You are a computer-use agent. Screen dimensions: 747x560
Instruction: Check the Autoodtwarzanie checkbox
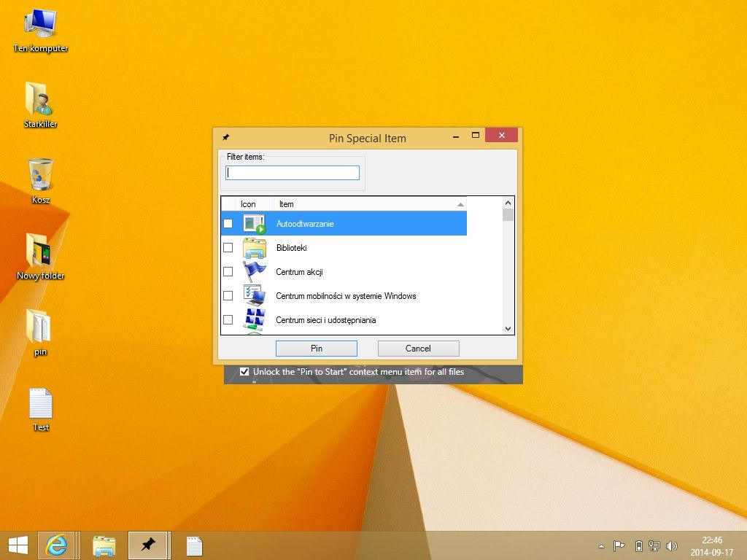[228, 224]
